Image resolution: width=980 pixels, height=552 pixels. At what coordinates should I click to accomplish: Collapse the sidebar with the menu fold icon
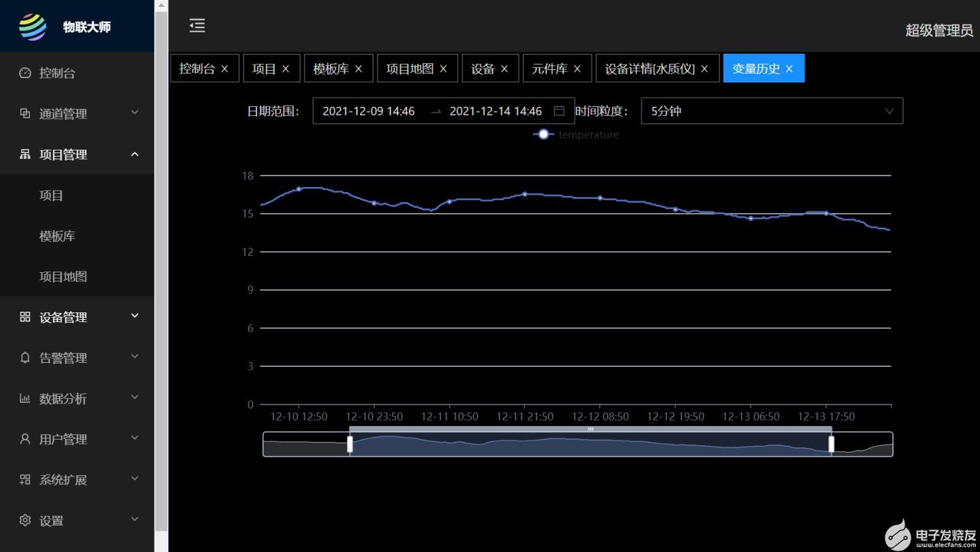point(197,26)
